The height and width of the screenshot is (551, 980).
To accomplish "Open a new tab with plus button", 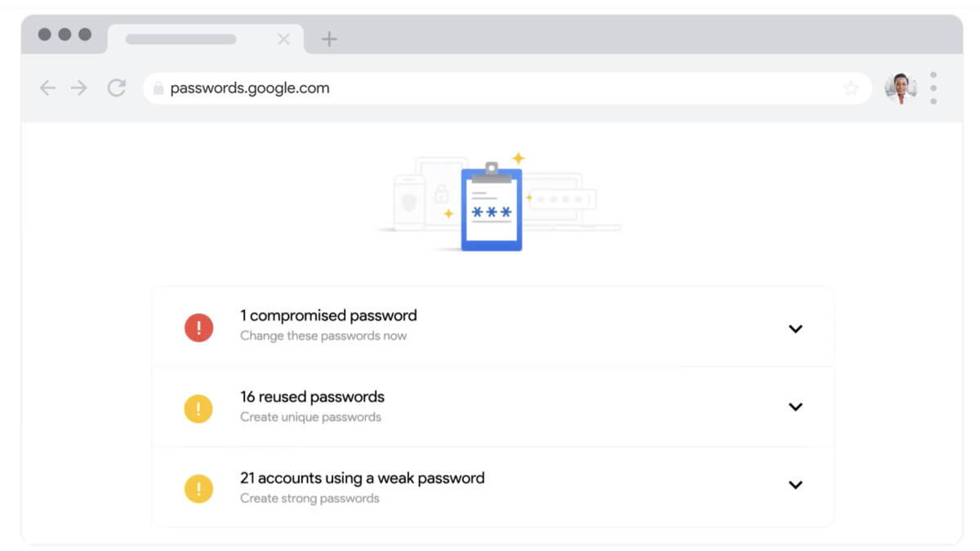I will 329,39.
